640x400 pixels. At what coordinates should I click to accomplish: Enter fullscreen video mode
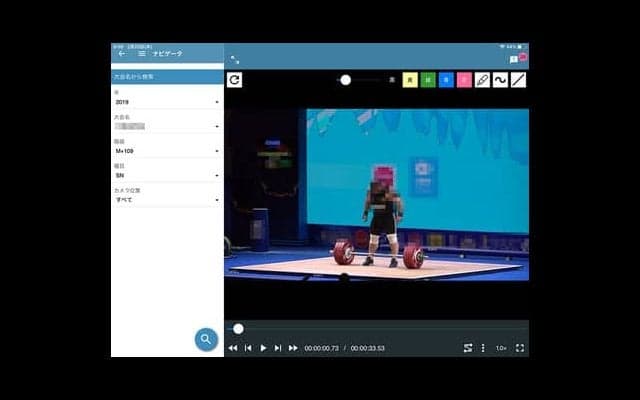click(x=520, y=348)
